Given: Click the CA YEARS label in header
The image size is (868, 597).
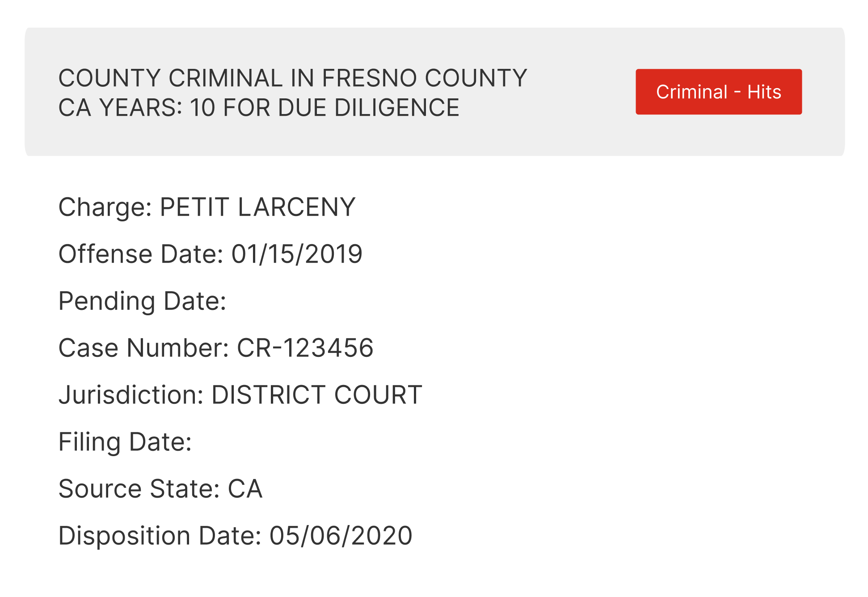Looking at the screenshot, I should [x=119, y=108].
